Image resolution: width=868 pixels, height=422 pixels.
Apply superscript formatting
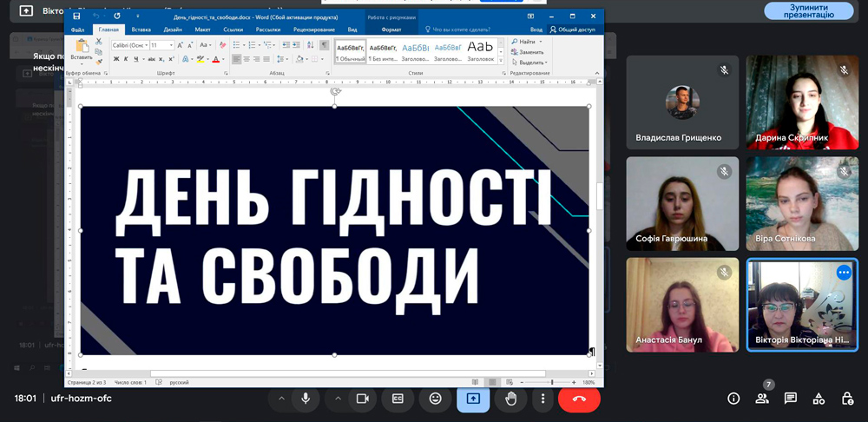coord(170,59)
